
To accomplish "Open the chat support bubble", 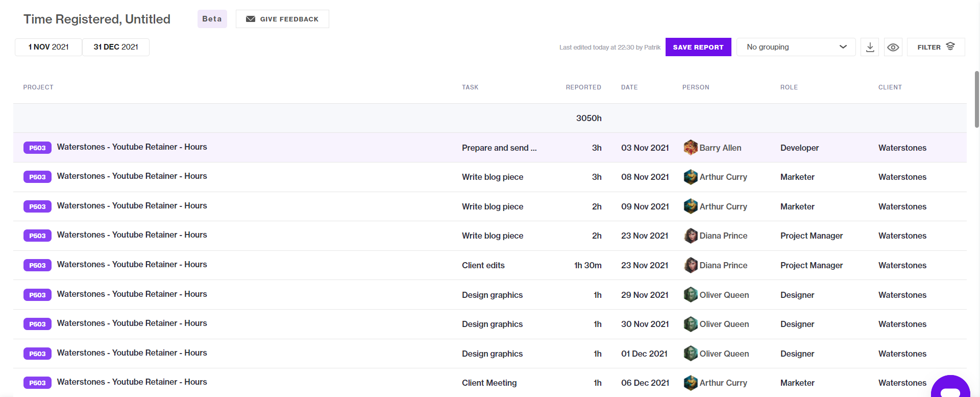I will pos(950,387).
